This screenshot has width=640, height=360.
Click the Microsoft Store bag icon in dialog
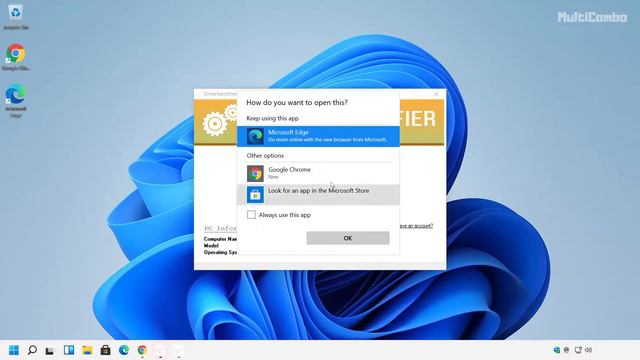click(255, 195)
